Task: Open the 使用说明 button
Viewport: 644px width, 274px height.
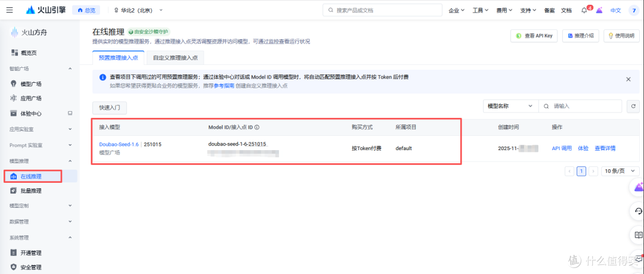Action: pyautogui.click(x=621, y=36)
